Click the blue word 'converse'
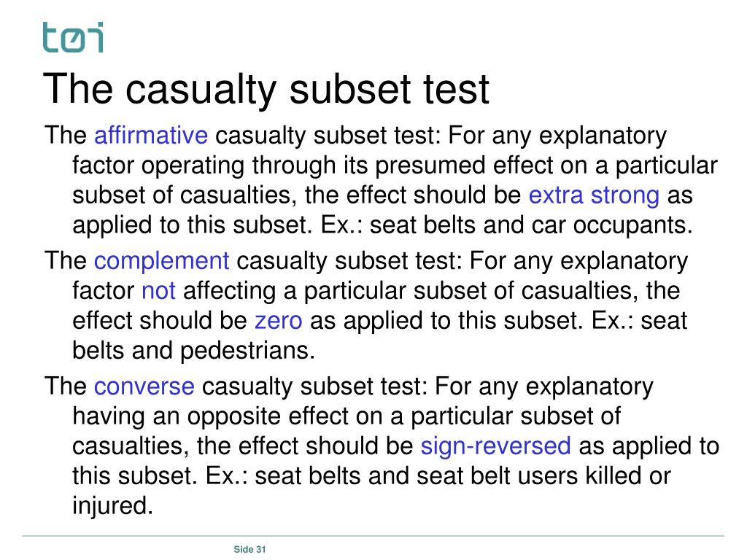The image size is (747, 560). tap(144, 386)
